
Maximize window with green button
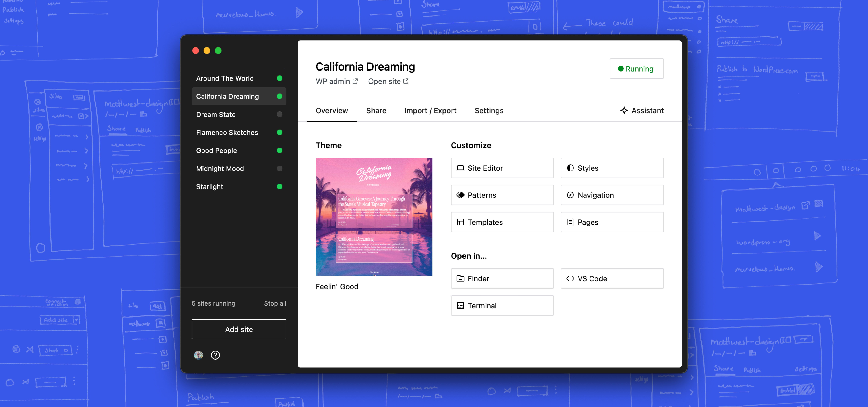click(x=218, y=51)
